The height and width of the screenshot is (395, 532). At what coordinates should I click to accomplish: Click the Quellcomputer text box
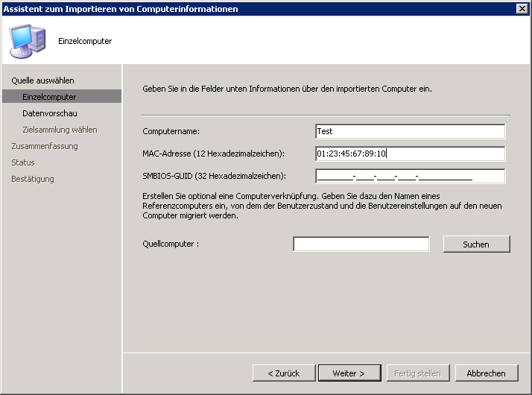click(x=361, y=244)
